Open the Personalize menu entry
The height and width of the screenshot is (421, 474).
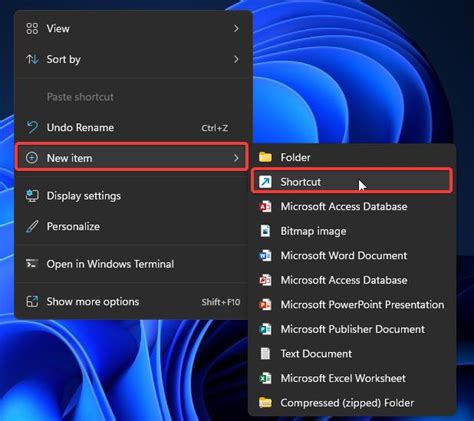pos(132,227)
